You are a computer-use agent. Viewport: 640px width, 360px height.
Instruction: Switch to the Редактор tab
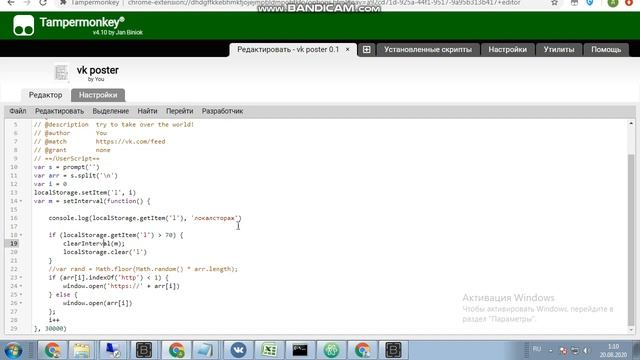point(45,95)
